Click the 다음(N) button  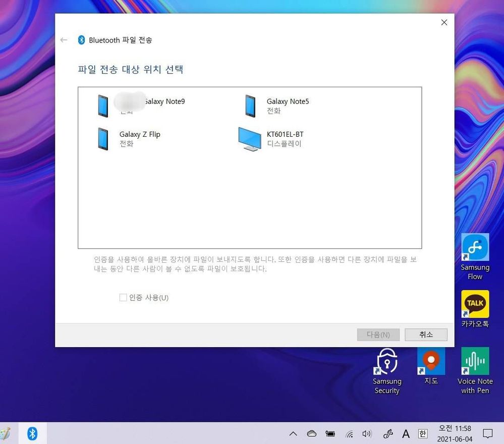tap(378, 335)
